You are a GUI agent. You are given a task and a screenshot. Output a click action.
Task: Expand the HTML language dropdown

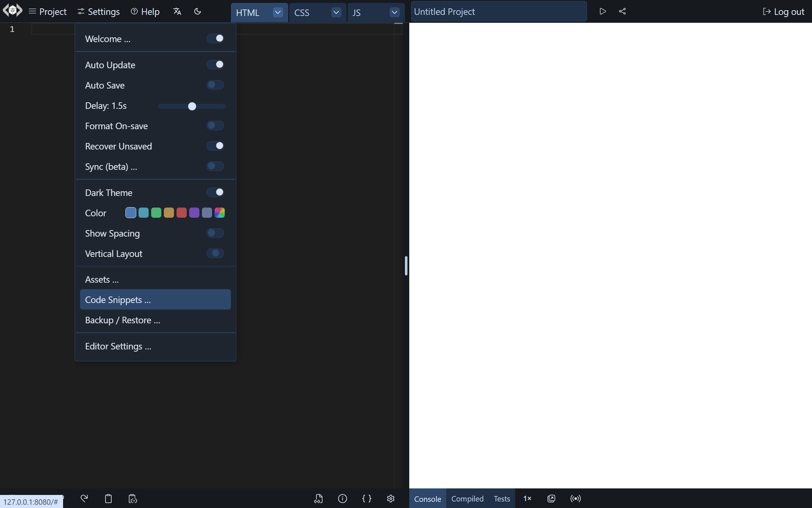278,12
